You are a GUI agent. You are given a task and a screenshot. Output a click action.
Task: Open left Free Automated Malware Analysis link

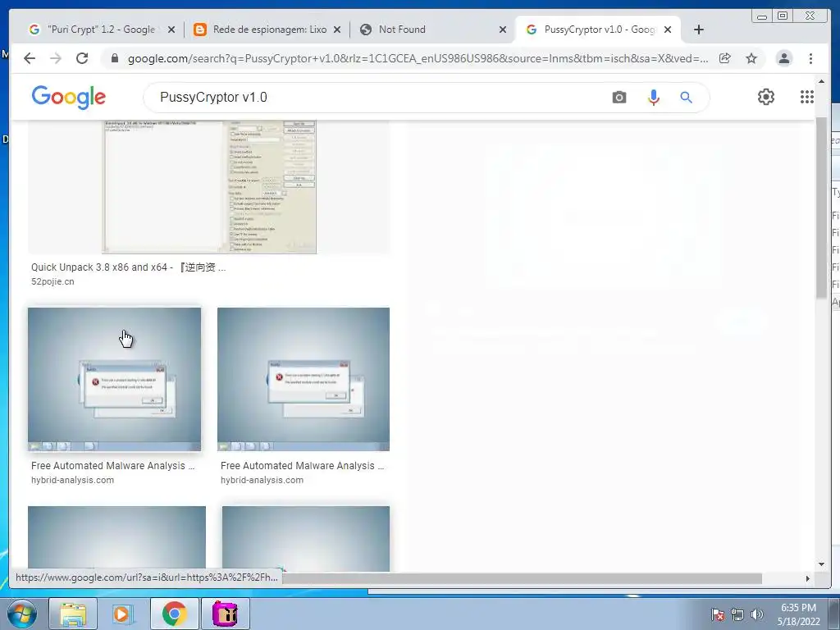(112, 466)
